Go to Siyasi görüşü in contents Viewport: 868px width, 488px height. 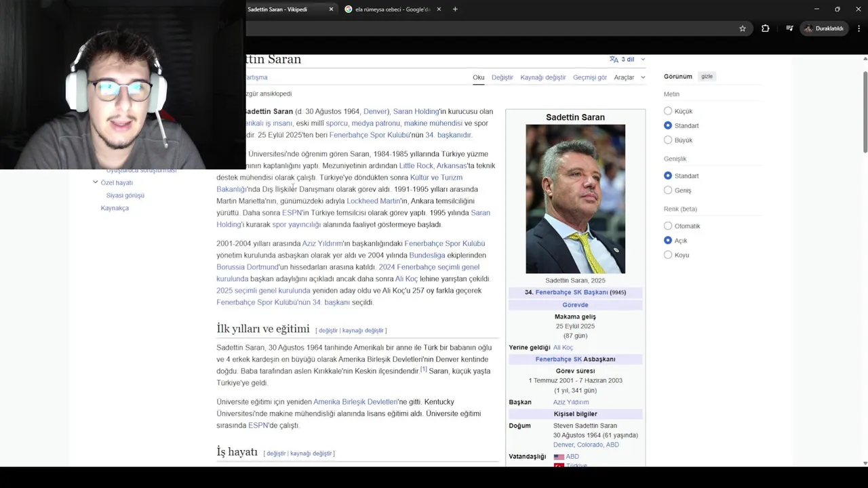125,195
